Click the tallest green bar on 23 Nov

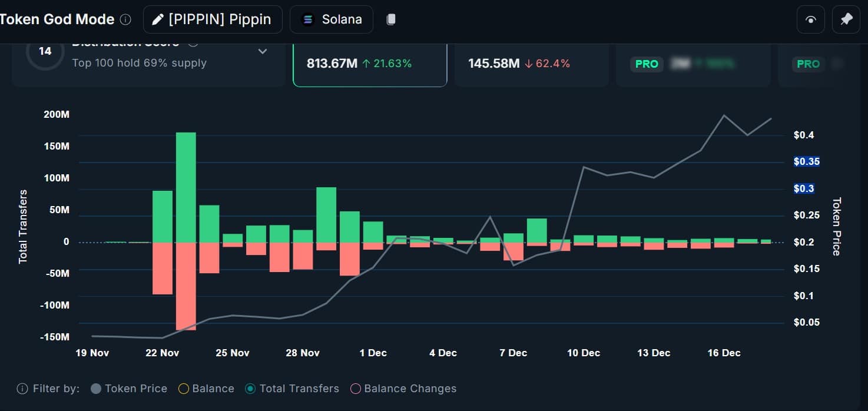[186, 187]
